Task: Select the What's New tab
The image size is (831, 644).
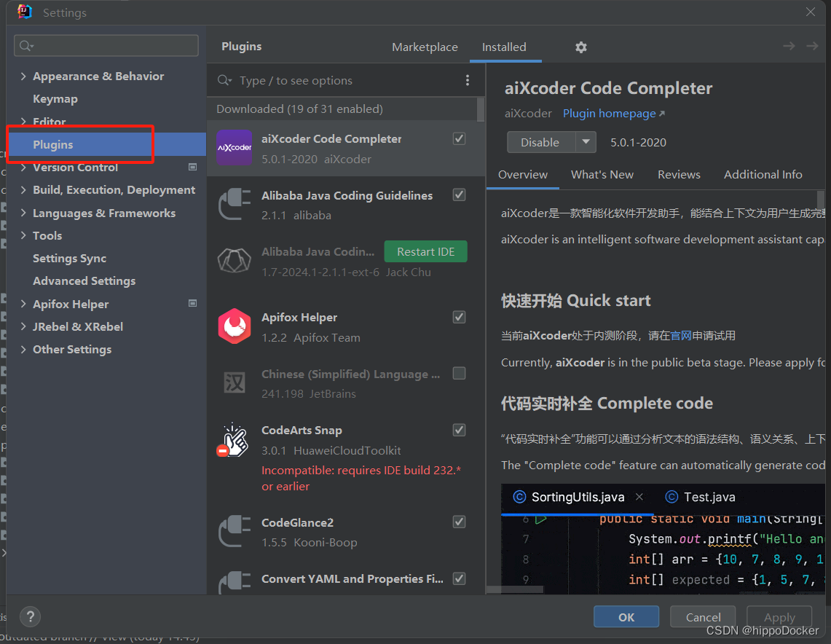Action: [x=602, y=174]
